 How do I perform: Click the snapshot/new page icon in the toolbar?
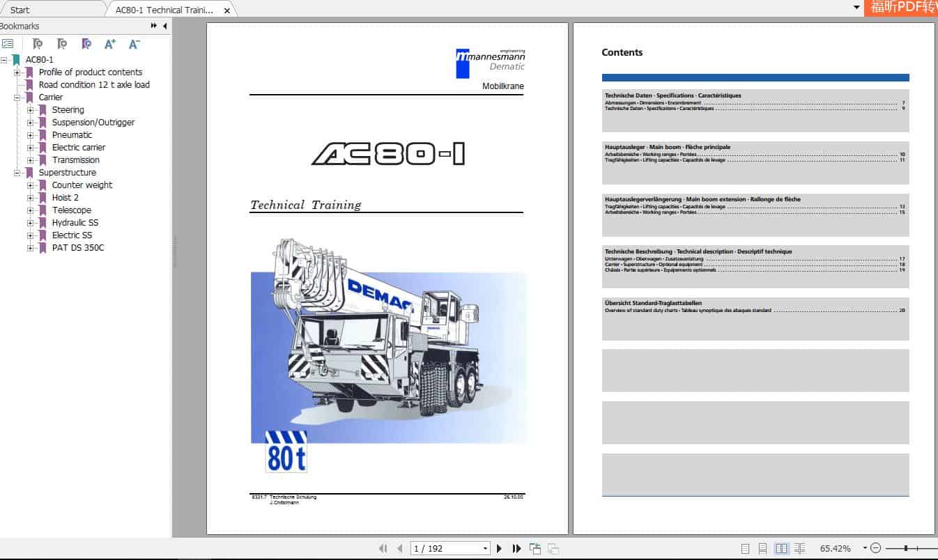coord(536,549)
